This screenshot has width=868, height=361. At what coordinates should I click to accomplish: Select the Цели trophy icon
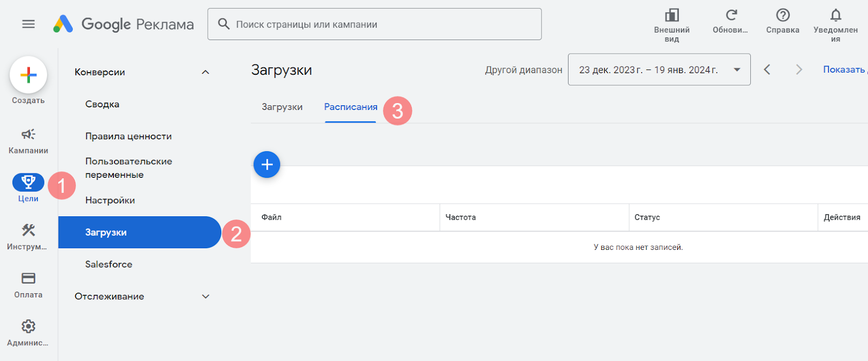pos(28,183)
